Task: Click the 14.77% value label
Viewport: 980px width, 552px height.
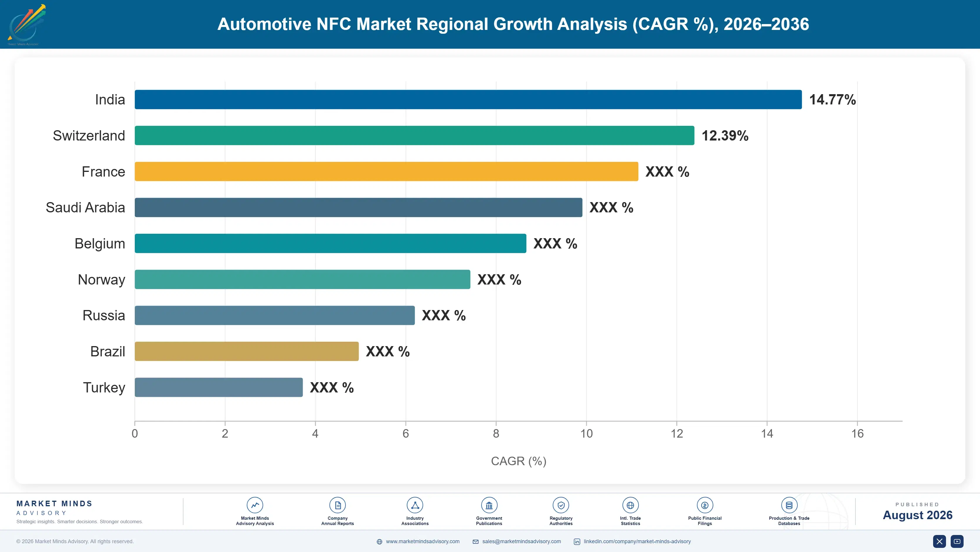Action: click(x=832, y=99)
